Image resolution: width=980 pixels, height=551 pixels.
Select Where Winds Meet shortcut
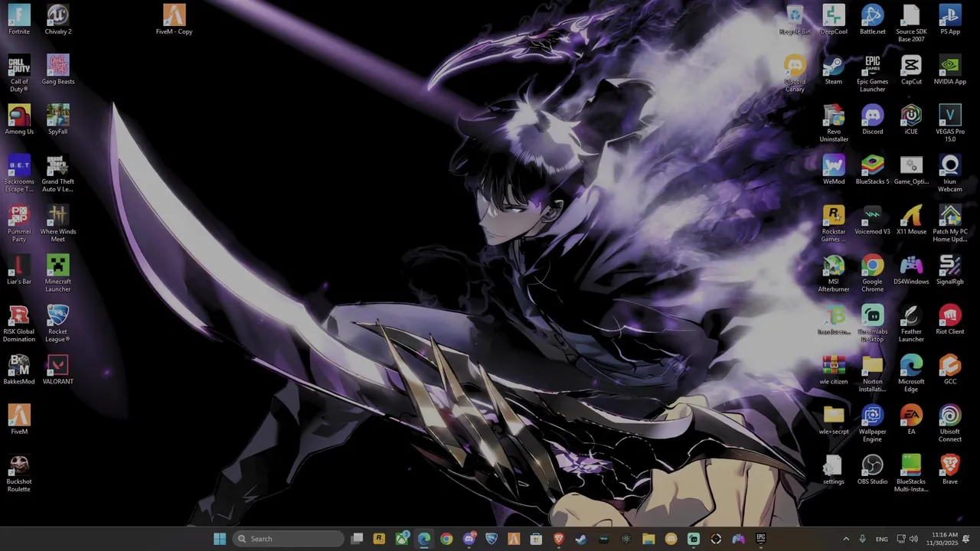point(58,223)
